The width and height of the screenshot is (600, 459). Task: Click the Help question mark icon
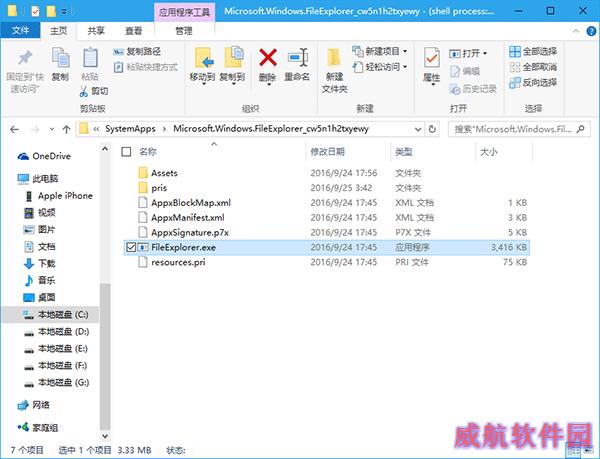(x=591, y=31)
